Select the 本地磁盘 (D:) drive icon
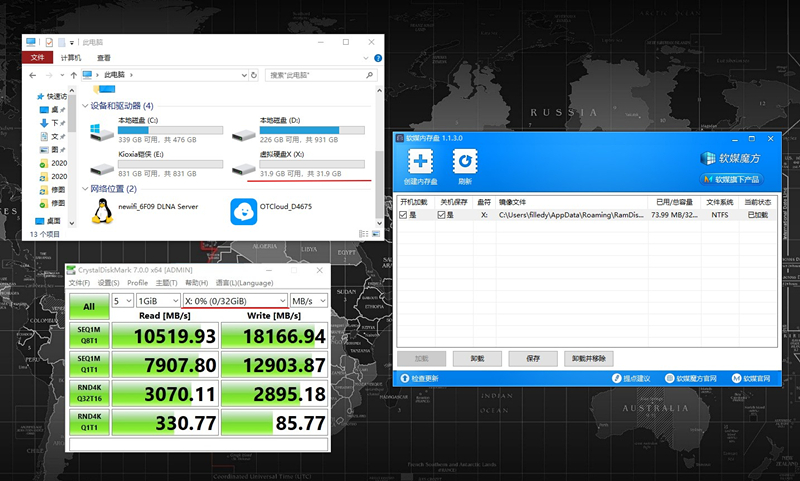The height and width of the screenshot is (481, 800). click(x=243, y=135)
